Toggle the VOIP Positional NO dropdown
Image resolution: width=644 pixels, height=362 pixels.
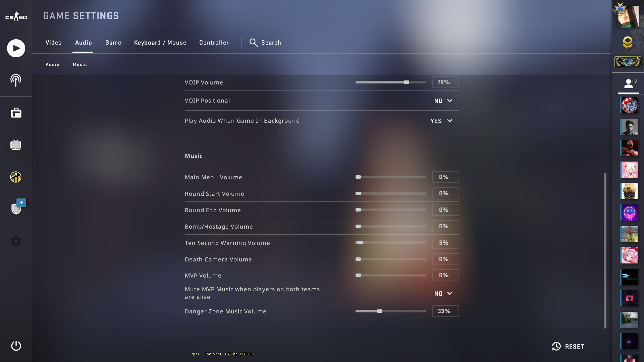point(443,101)
